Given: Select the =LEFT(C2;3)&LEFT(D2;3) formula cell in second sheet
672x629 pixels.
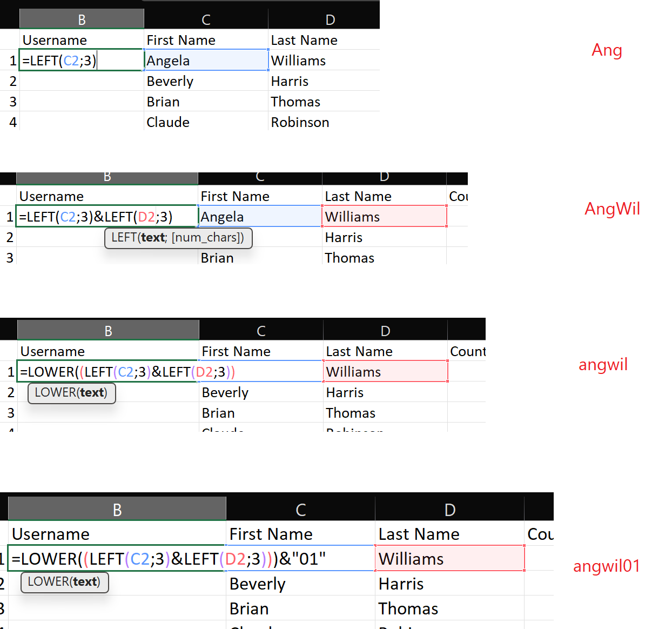Looking at the screenshot, I should [x=107, y=216].
